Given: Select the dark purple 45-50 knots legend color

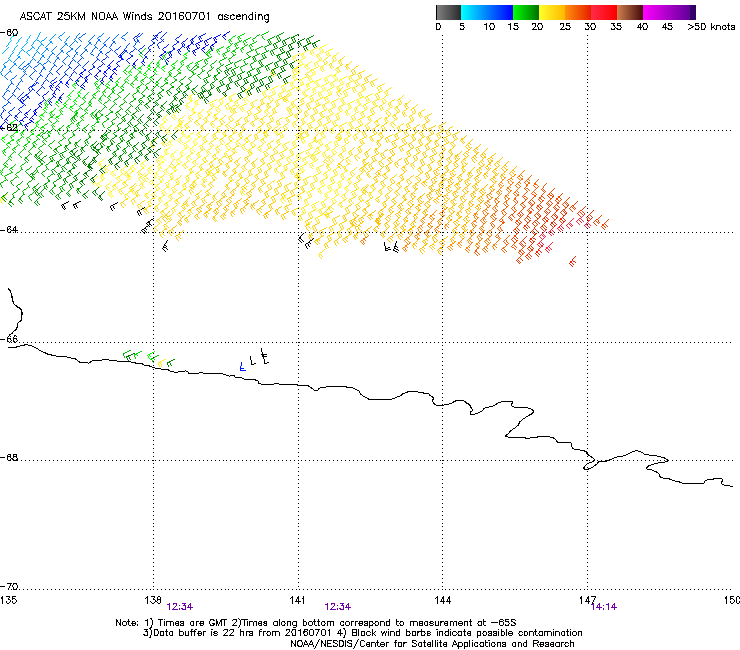Looking at the screenshot, I should pos(682,12).
